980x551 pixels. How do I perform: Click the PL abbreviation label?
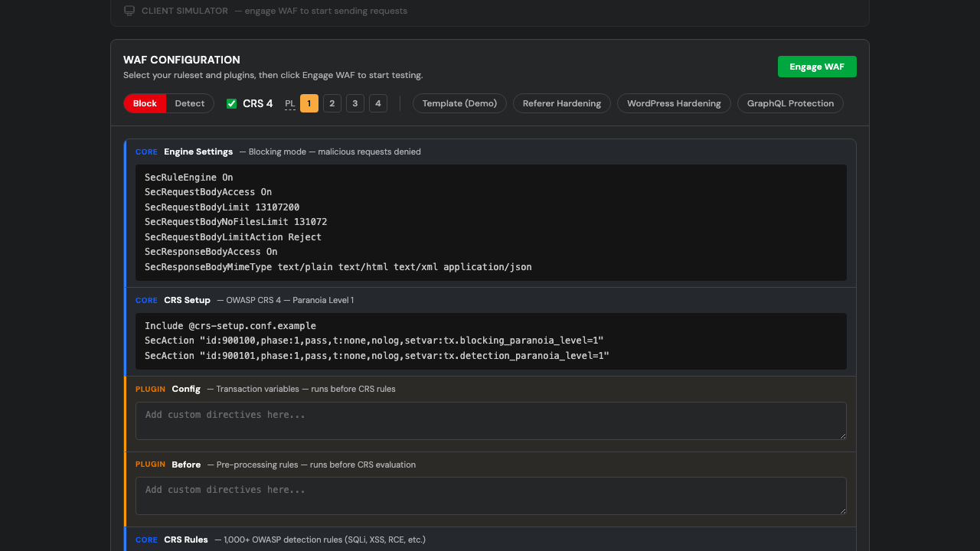pos(290,104)
